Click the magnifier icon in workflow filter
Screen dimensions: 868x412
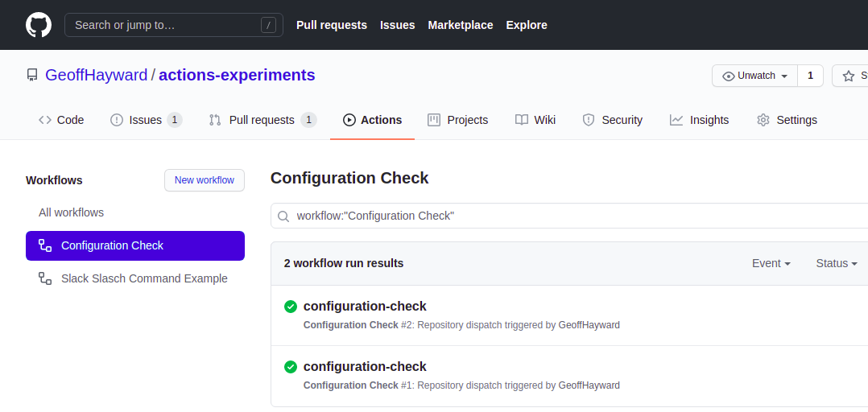pos(283,216)
